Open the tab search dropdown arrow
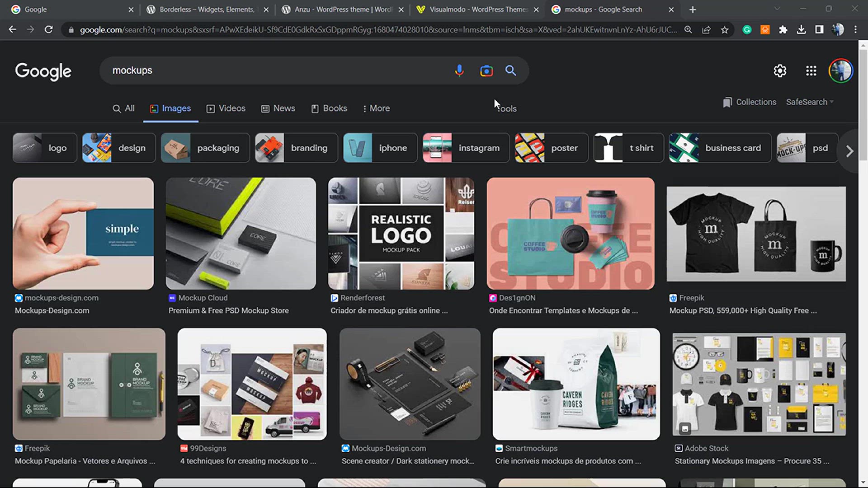The width and height of the screenshot is (868, 488). click(777, 9)
